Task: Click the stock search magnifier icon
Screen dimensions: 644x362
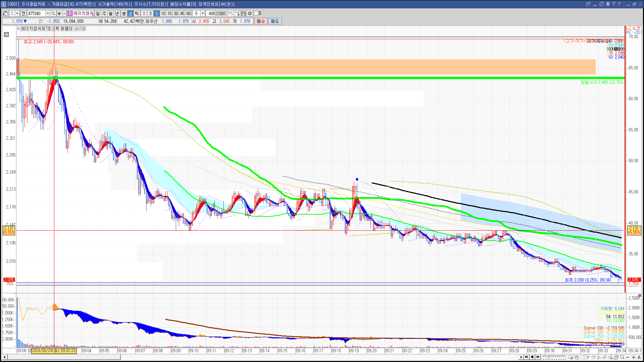Action: [53, 13]
